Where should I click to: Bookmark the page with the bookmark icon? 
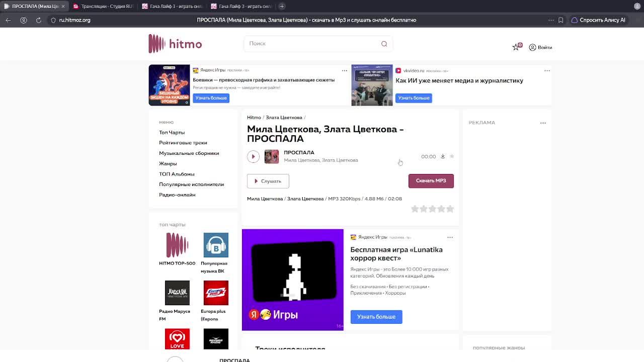(x=560, y=20)
